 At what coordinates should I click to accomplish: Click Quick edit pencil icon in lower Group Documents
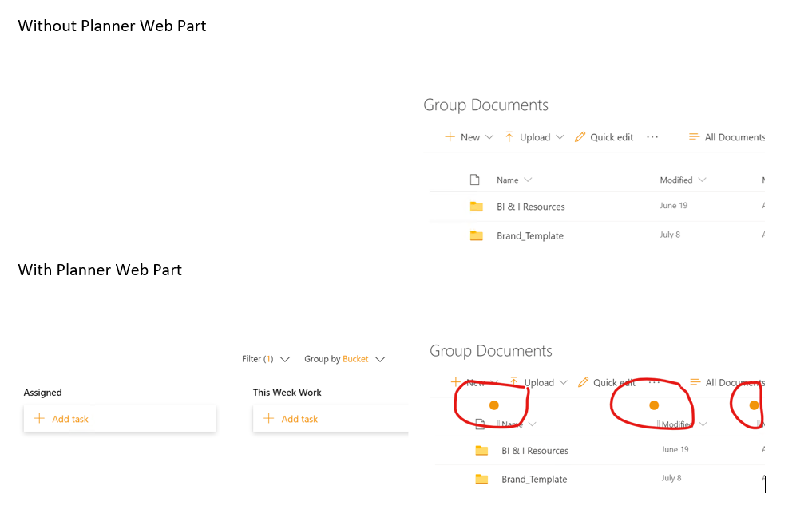click(x=583, y=382)
